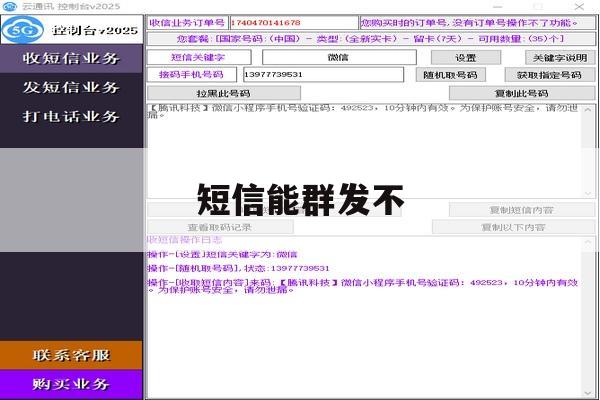Click the 收短信操作日志 heading

pos(185,240)
